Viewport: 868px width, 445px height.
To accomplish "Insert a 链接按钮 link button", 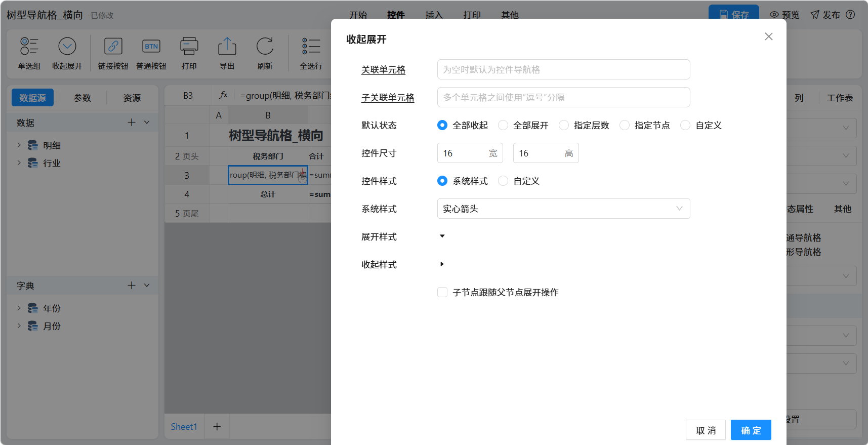I will point(113,46).
